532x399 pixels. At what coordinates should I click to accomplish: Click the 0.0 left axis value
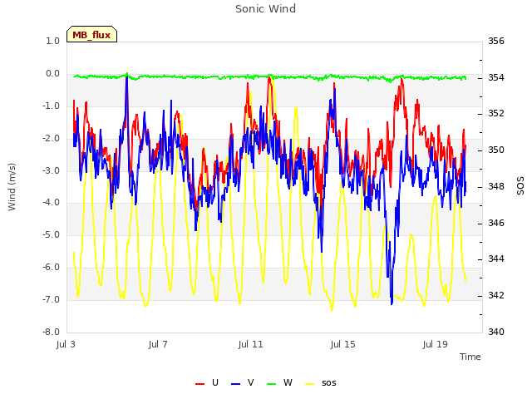52,74
